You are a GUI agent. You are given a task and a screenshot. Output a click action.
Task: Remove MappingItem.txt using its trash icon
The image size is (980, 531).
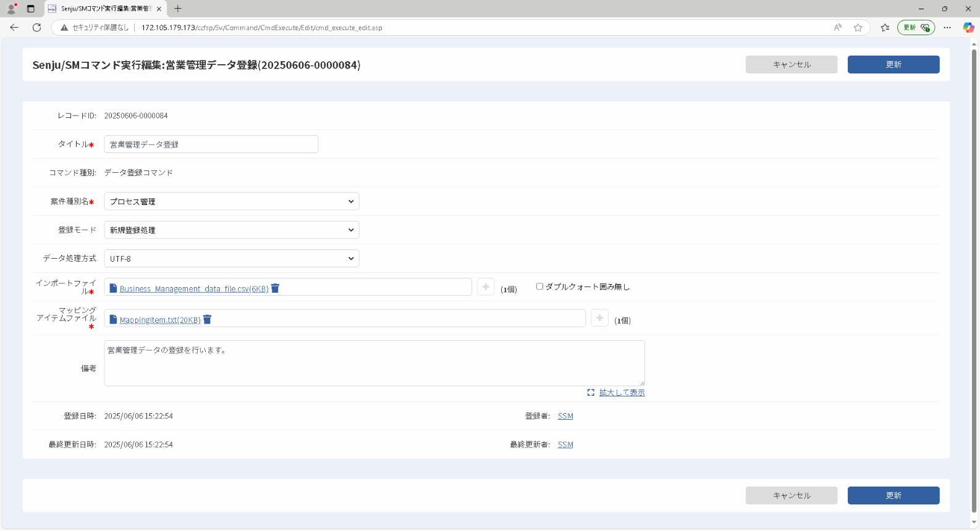point(208,319)
